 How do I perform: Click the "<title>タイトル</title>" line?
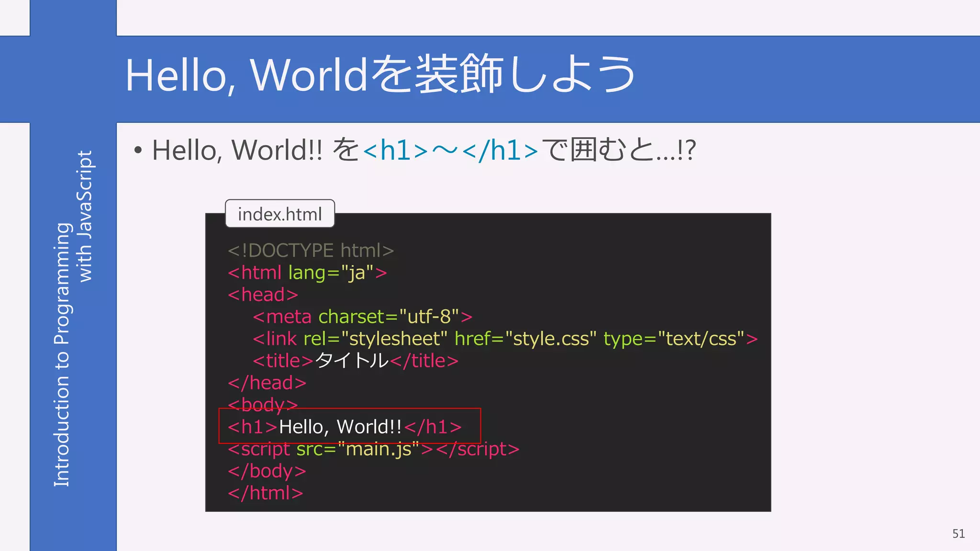356,361
